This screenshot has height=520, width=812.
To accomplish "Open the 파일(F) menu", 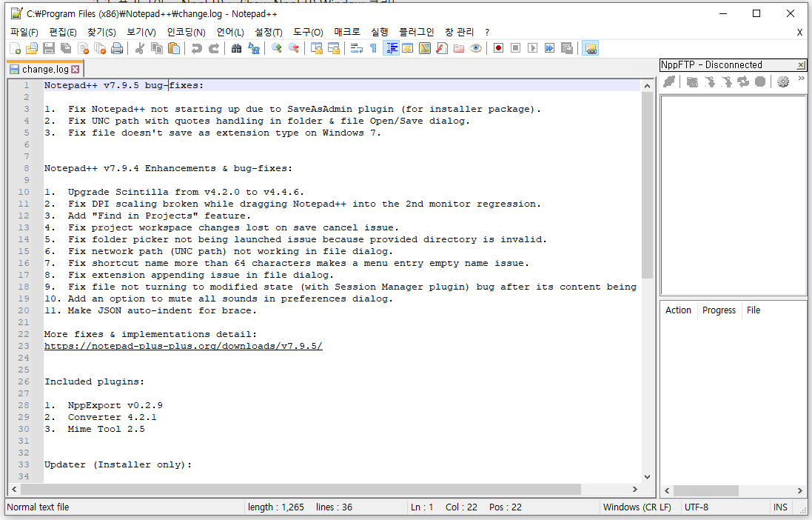I will (x=24, y=32).
